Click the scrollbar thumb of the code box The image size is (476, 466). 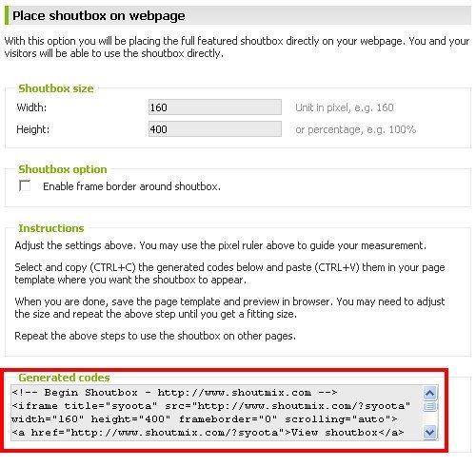point(429,406)
